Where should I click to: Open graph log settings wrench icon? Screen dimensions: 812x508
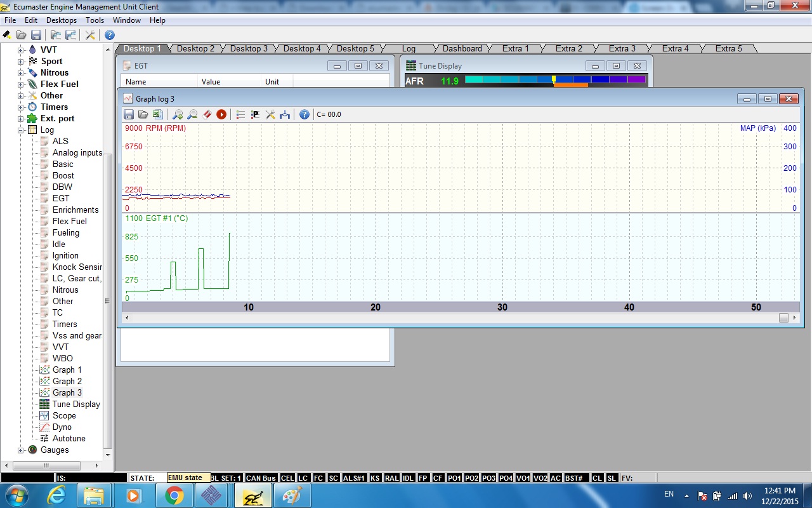point(270,114)
